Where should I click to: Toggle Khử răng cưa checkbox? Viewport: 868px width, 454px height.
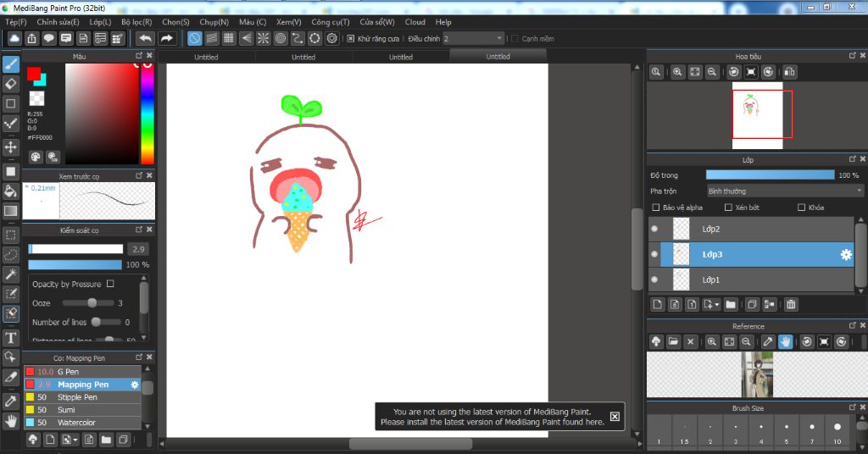[350, 39]
